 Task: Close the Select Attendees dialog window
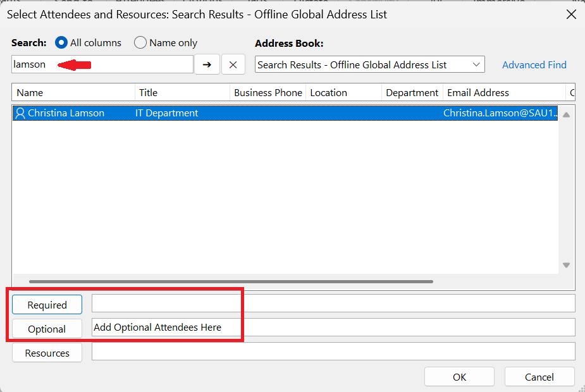pos(570,14)
